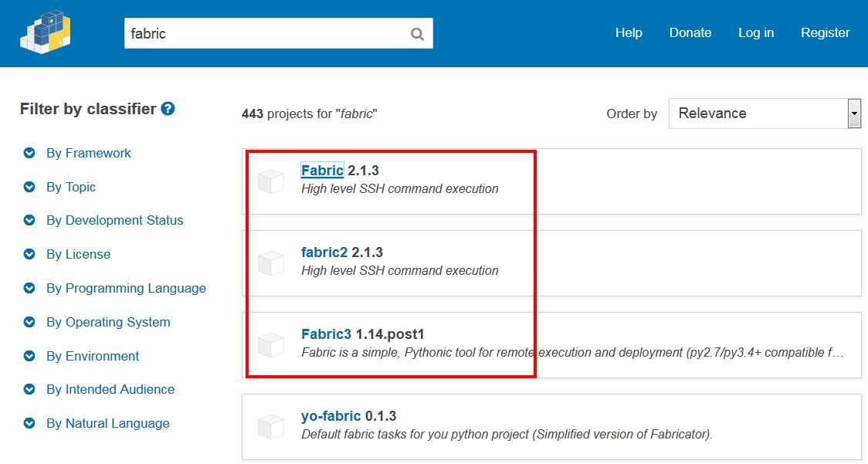This screenshot has height=464, width=868.
Task: Click the package icon beside Fabric 2.1.3
Action: click(271, 181)
